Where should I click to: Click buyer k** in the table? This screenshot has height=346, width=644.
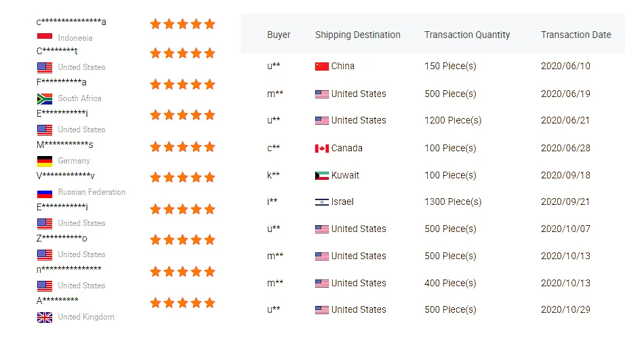click(x=273, y=175)
